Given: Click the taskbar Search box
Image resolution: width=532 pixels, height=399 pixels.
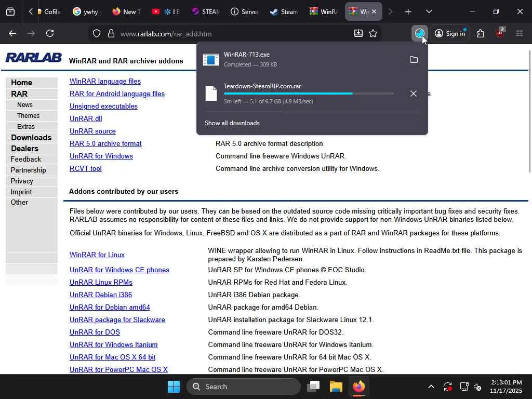Looking at the screenshot, I should pos(243,387).
